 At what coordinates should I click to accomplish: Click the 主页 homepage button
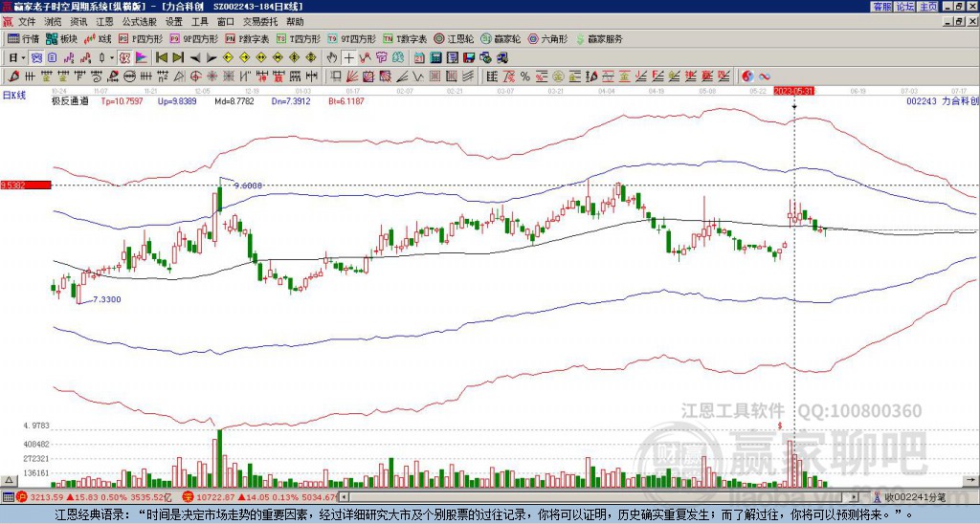point(927,7)
